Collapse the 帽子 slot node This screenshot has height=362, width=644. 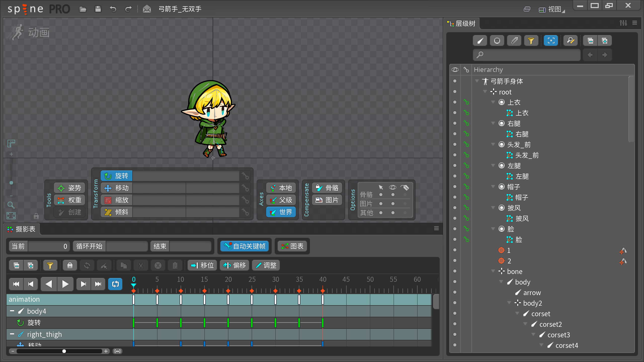[493, 187]
